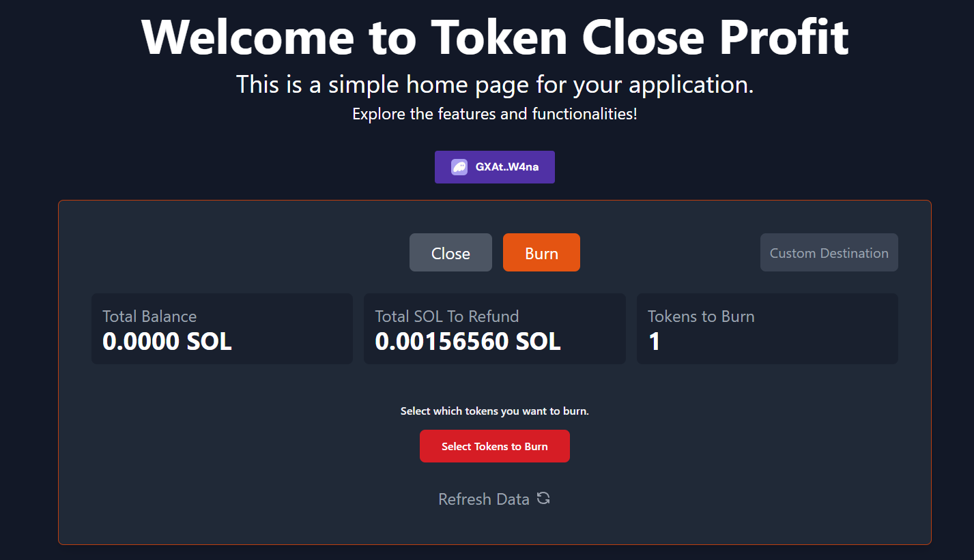Viewport: 974px width, 560px height.
Task: Click the Refresh Data text link
Action: [x=483, y=499]
